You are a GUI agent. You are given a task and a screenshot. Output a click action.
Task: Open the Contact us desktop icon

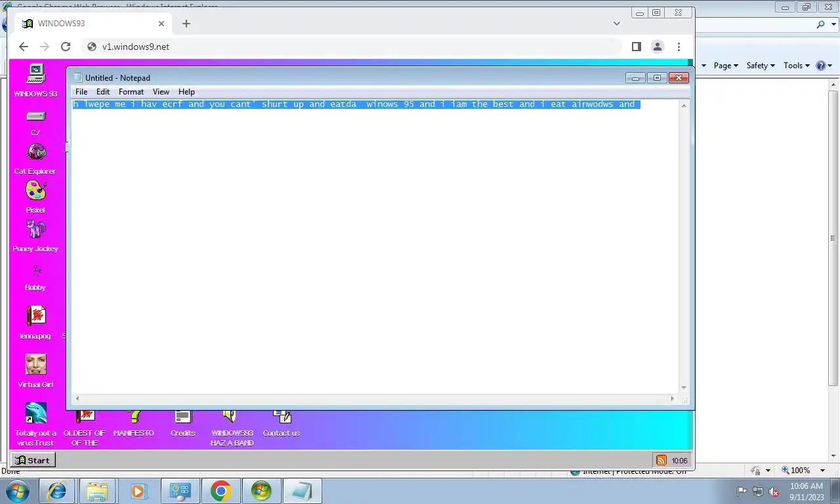[x=282, y=424]
